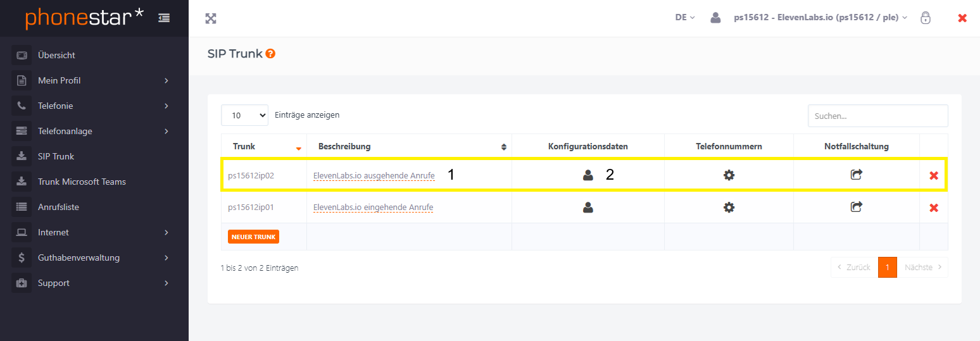Open configuration data for ps15612ip02
The image size is (980, 341).
(x=588, y=175)
